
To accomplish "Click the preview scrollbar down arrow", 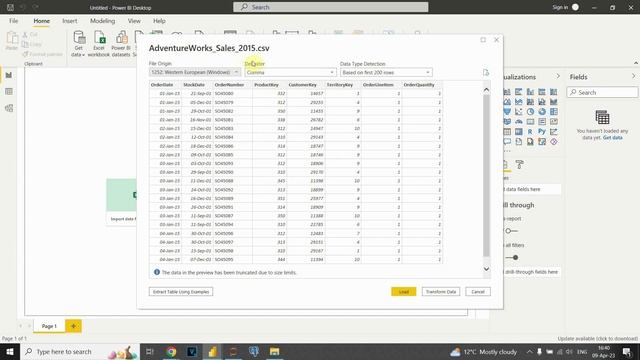I will tap(486, 269).
